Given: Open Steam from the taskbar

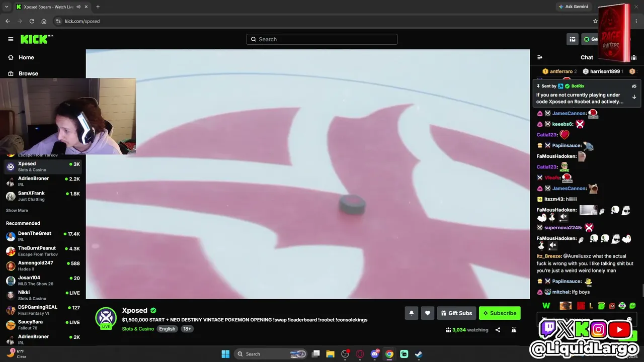Looking at the screenshot, I should click(x=419, y=354).
